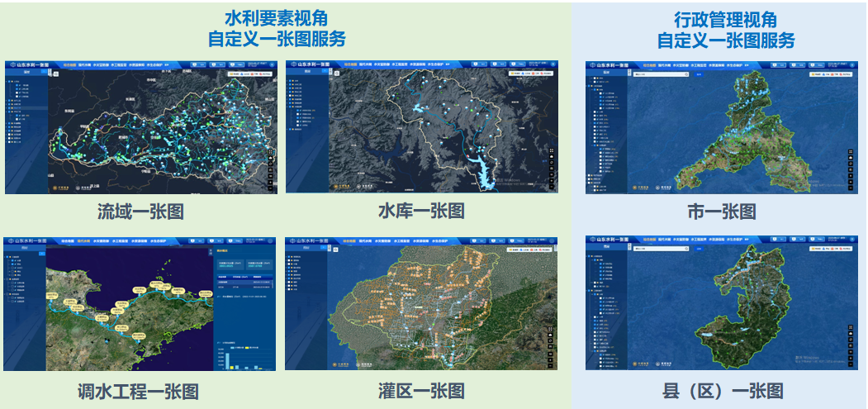This screenshot has width=868, height=409.
Task: Open the 流域一张图 screenshot thumbnail
Action: [141, 127]
